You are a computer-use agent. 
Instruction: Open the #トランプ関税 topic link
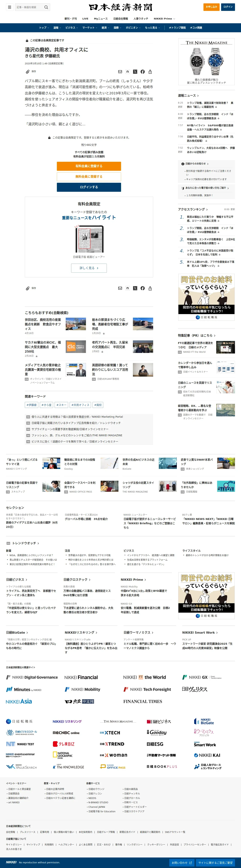177,28
